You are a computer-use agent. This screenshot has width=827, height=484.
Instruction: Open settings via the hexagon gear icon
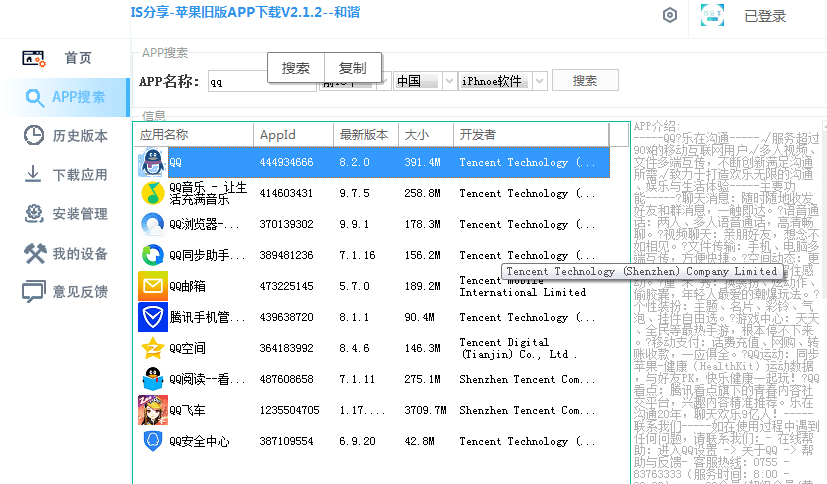click(670, 15)
